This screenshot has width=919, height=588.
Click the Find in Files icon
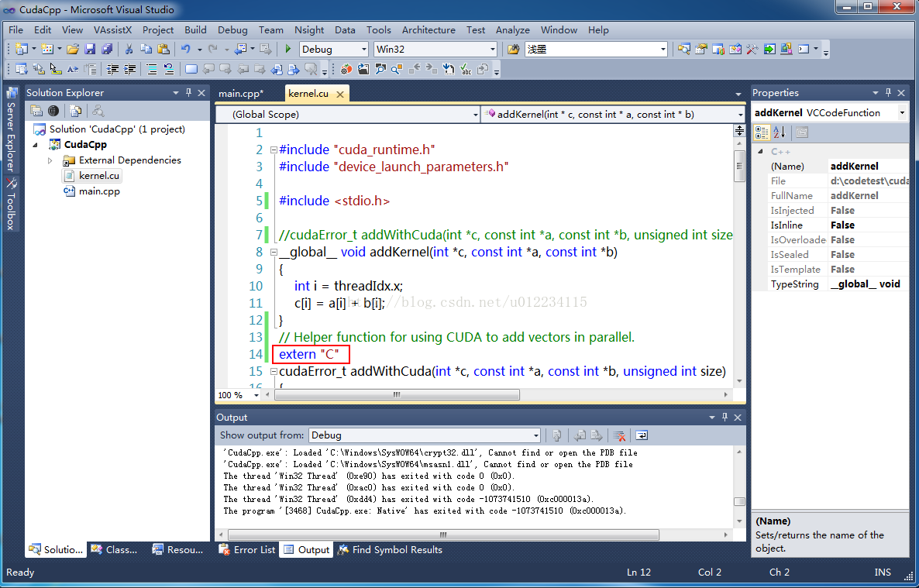click(514, 50)
